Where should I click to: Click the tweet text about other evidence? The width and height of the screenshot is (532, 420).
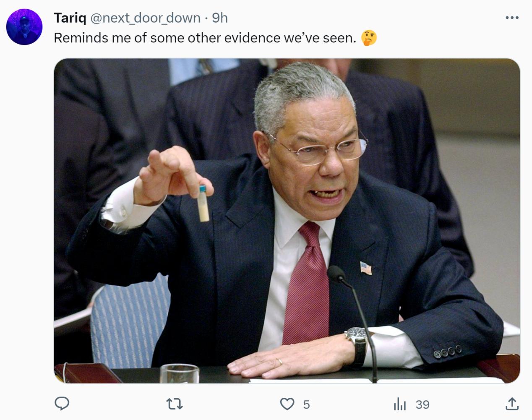[x=205, y=38]
